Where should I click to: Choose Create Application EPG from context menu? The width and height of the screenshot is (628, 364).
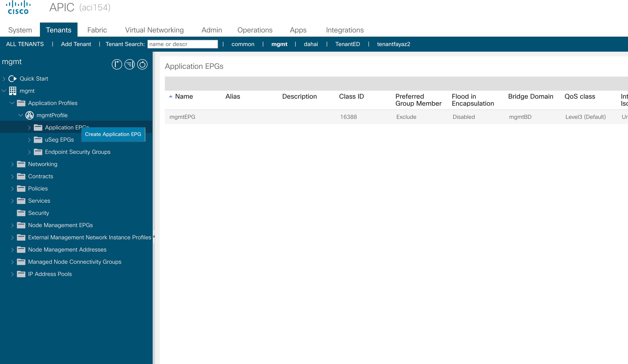point(113,134)
